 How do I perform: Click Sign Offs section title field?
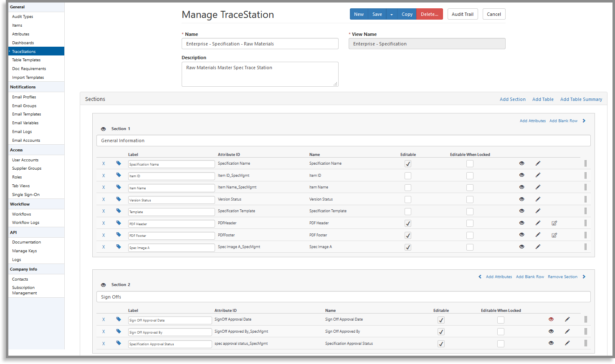344,297
